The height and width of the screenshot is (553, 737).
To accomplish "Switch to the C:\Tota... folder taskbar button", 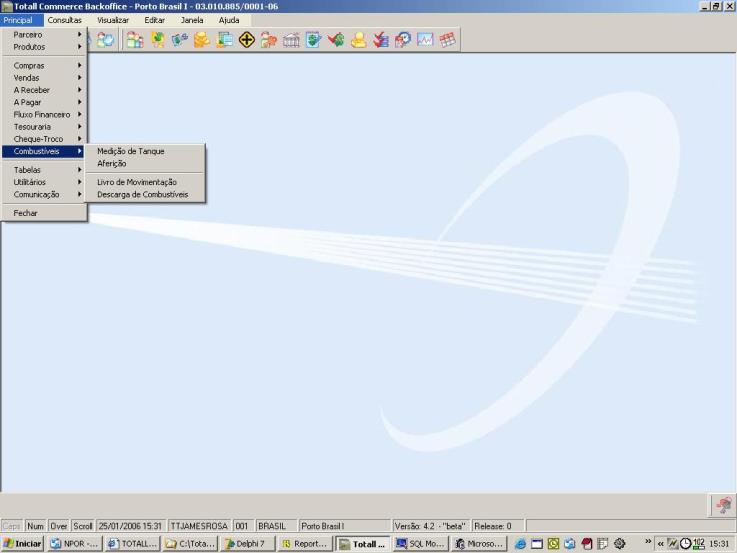I will pos(190,544).
